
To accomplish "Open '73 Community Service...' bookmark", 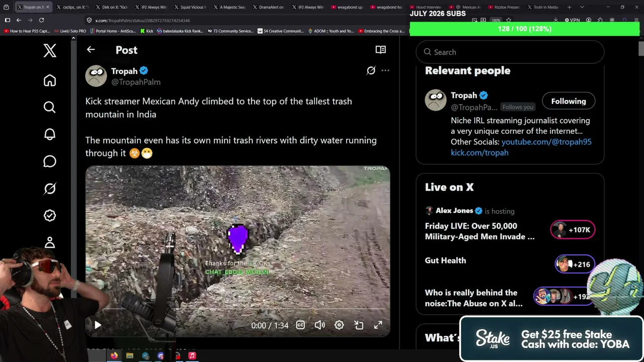I will click(x=230, y=31).
